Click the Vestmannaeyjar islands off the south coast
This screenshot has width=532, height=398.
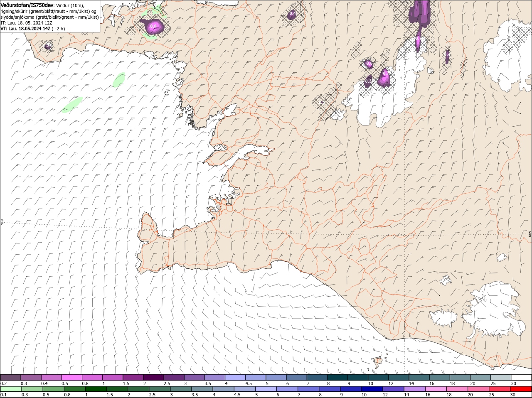tap(378, 362)
